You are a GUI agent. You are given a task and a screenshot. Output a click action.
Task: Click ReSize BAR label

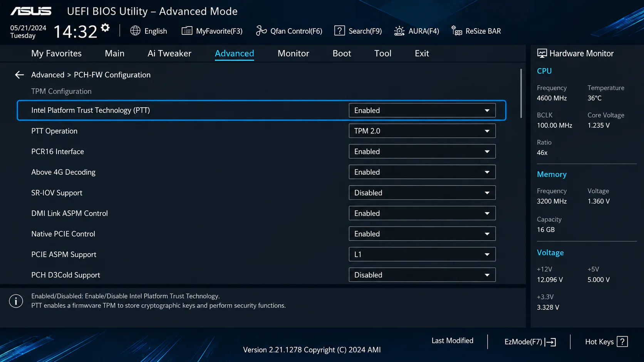(483, 31)
